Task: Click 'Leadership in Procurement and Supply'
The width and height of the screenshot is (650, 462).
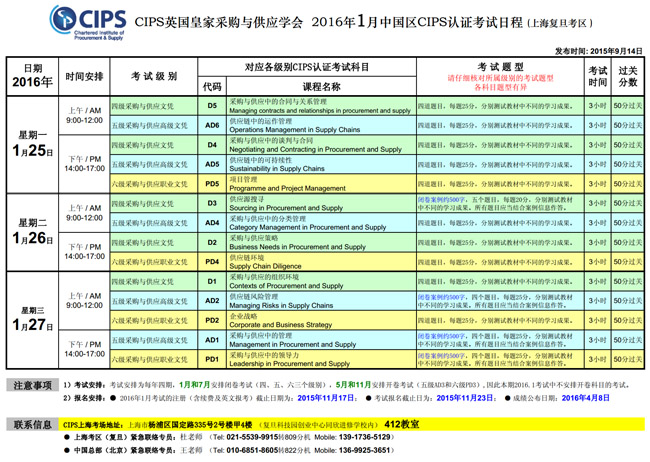Action: (x=289, y=364)
